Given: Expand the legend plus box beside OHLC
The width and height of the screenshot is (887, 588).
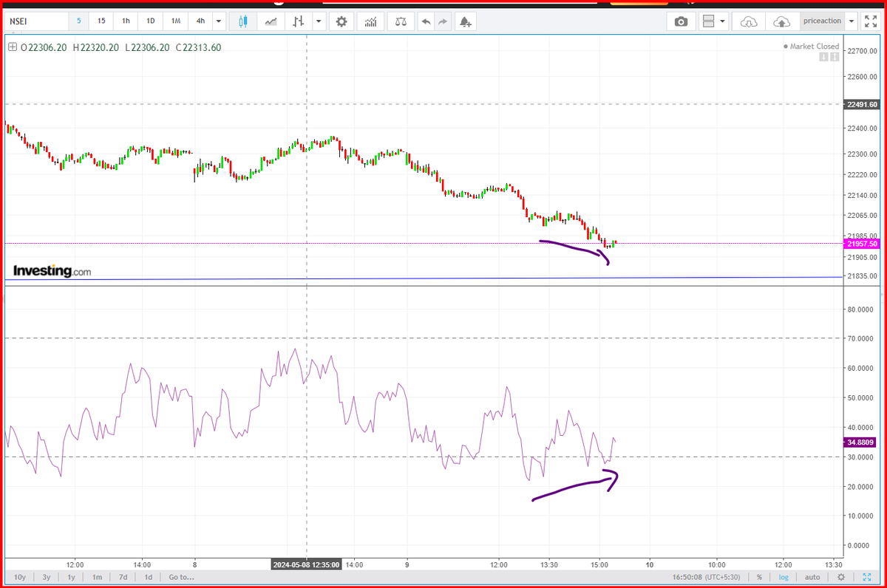Looking at the screenshot, I should 12,47.
